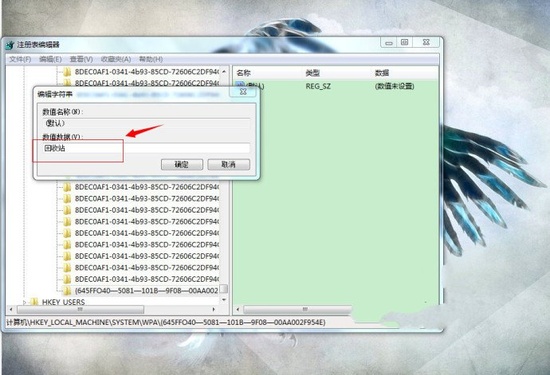
Task: Select HKEY_USERS in the tree
Action: [x=63, y=302]
